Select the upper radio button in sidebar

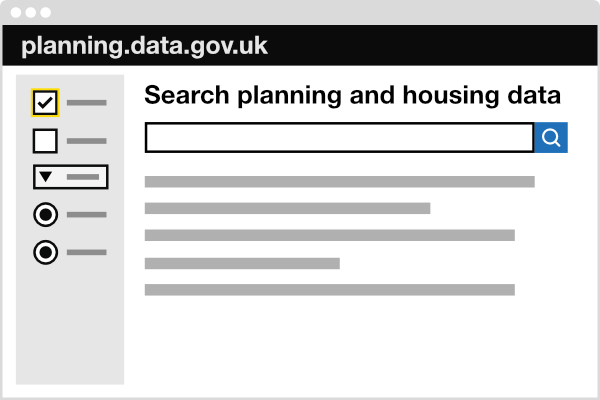pos(46,214)
